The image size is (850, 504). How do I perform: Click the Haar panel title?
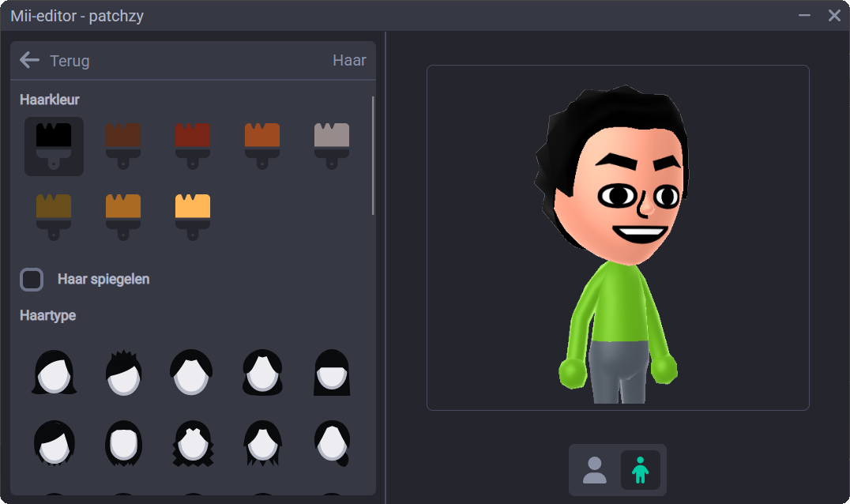pos(349,60)
